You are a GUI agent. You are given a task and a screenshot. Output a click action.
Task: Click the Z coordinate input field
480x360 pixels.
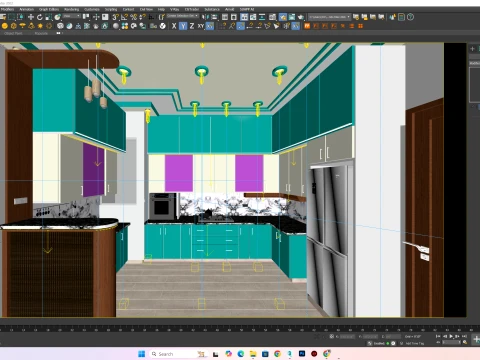(x=393, y=337)
